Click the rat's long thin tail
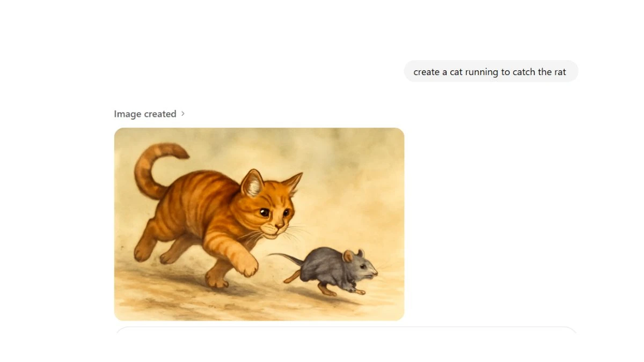 tap(286, 258)
